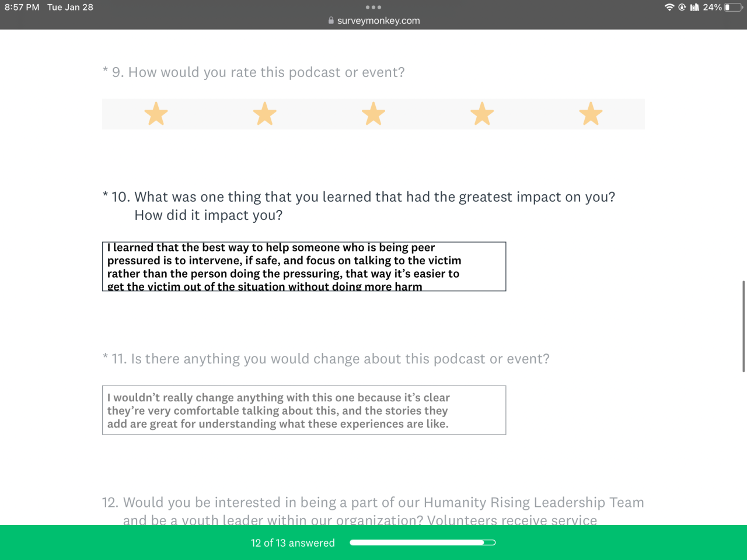Edit the question 11 response field
Screen dimensions: 747x560
click(x=303, y=410)
